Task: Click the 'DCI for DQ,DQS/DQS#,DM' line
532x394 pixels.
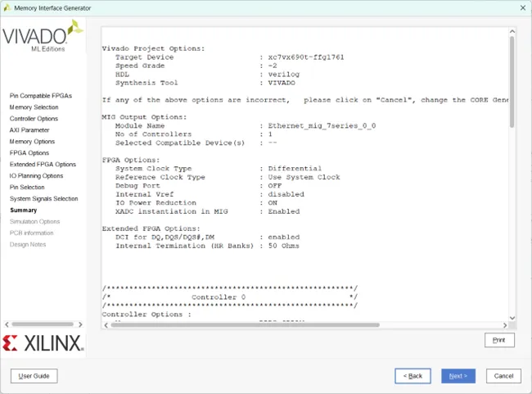Action: pyautogui.click(x=207, y=237)
